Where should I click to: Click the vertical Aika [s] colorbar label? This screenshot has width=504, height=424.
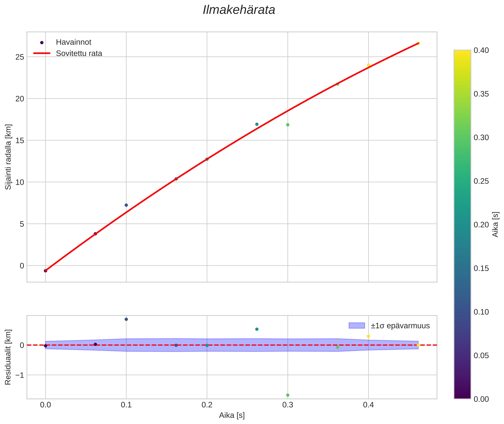tap(496, 224)
